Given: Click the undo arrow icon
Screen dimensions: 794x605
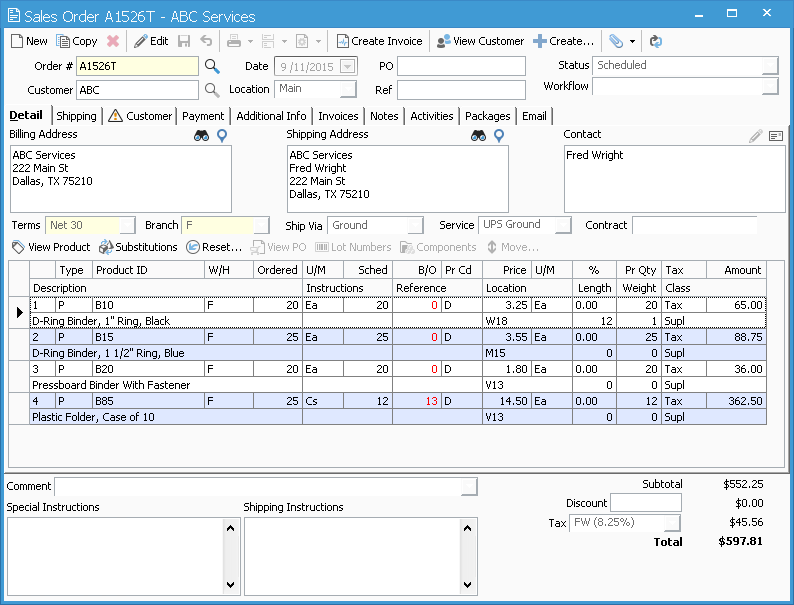Looking at the screenshot, I should pyautogui.click(x=206, y=41).
